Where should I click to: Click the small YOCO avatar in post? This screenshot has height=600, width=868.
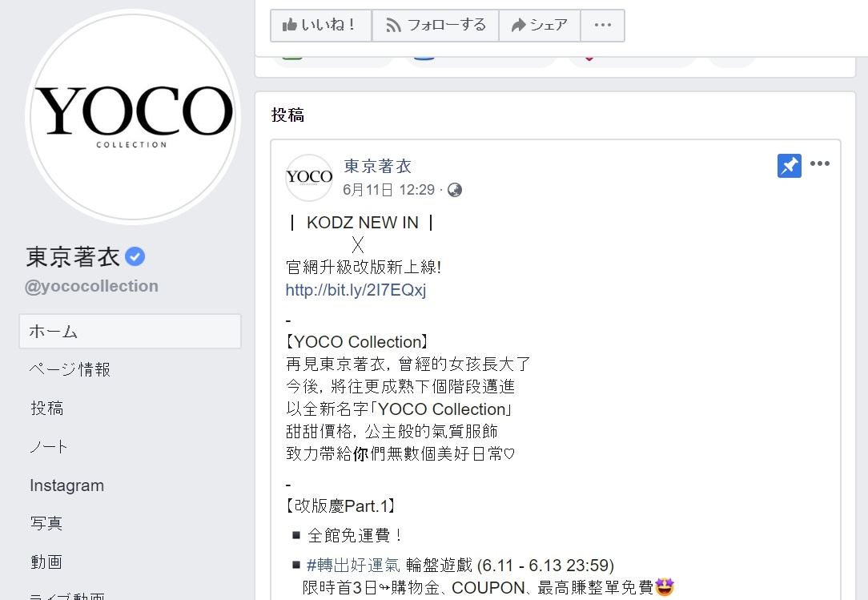tap(309, 177)
